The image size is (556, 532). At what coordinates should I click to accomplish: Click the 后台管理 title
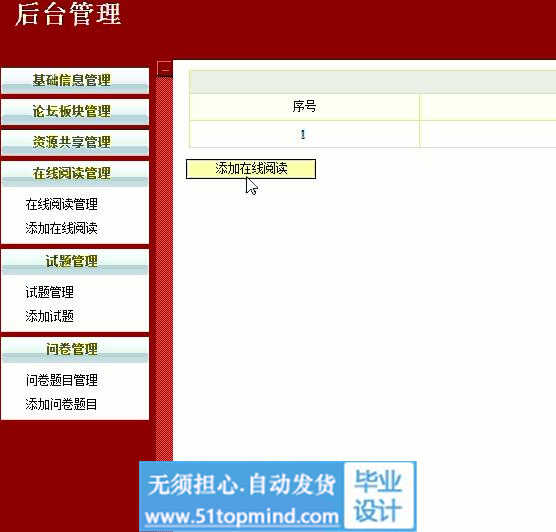point(68,14)
